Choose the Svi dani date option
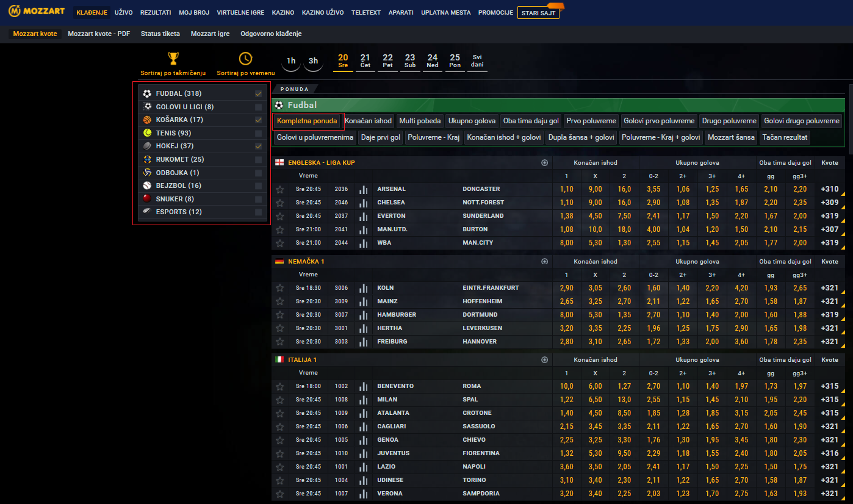853x504 pixels. tap(477, 61)
